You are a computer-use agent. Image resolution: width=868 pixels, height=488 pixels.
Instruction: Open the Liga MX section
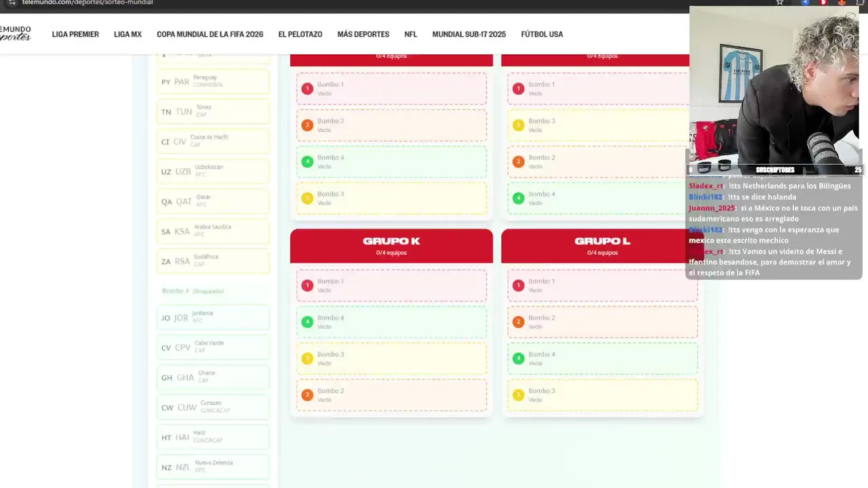click(127, 35)
